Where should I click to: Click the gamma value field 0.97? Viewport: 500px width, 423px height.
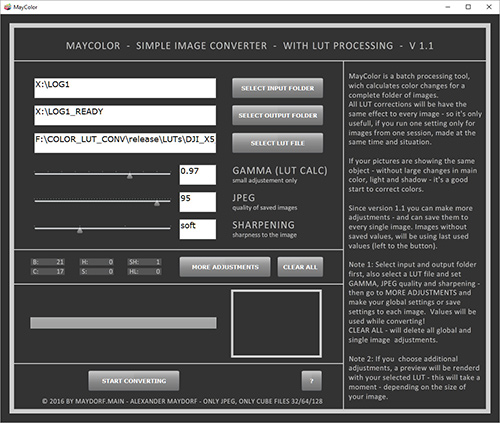point(198,175)
